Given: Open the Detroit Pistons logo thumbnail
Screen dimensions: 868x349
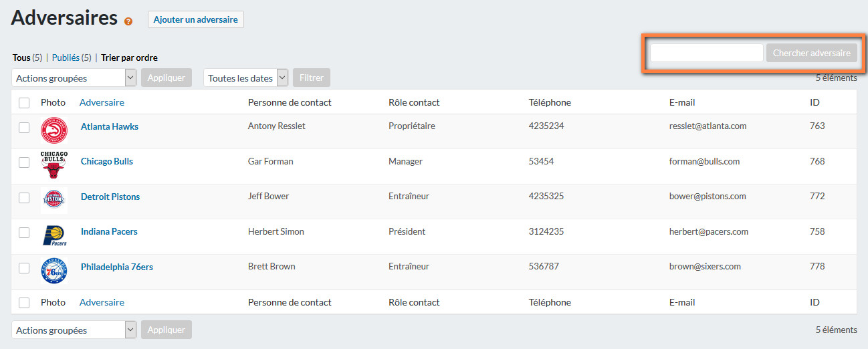Looking at the screenshot, I should [x=54, y=200].
